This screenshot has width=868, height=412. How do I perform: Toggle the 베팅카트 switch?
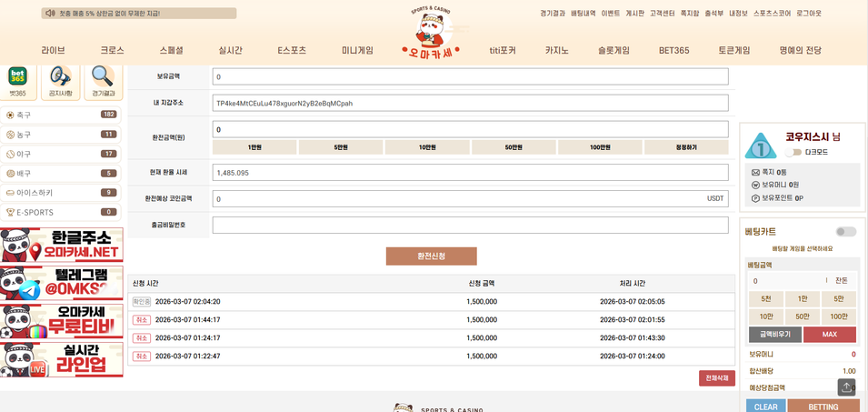point(845,232)
